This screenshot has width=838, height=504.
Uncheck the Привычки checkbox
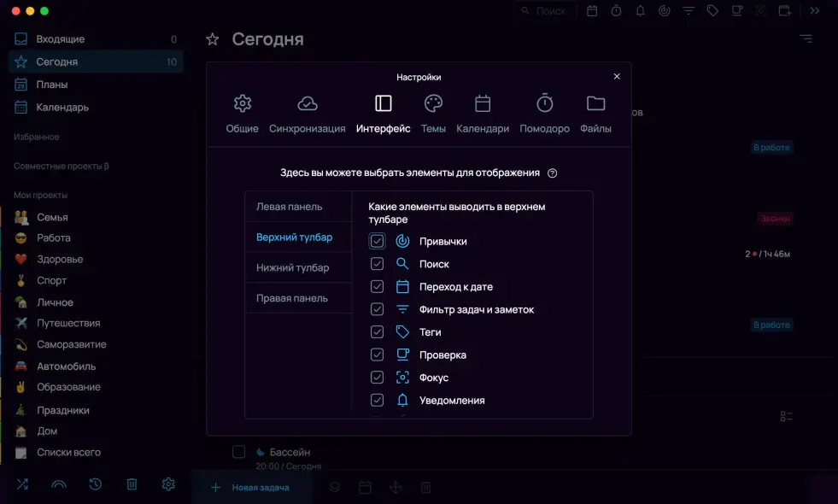point(378,242)
